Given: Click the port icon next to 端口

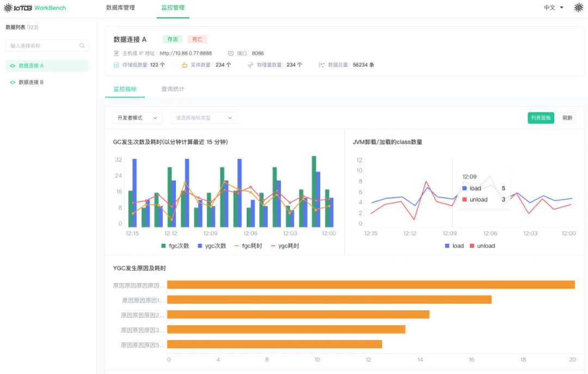Looking at the screenshot, I should click(231, 53).
